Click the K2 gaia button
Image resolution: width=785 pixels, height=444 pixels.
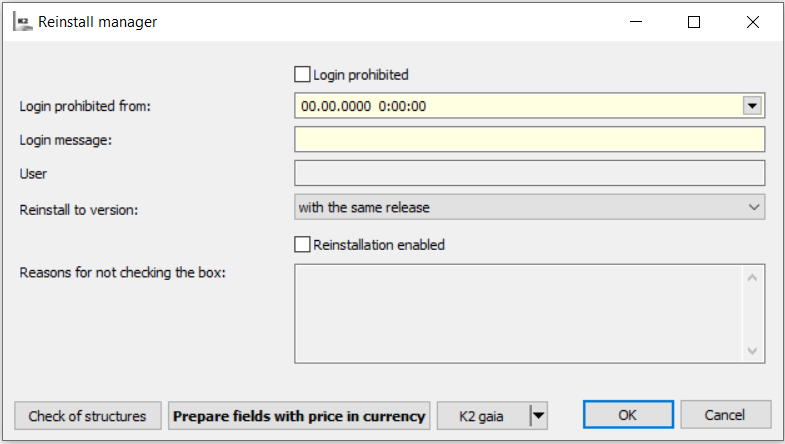coord(483,415)
